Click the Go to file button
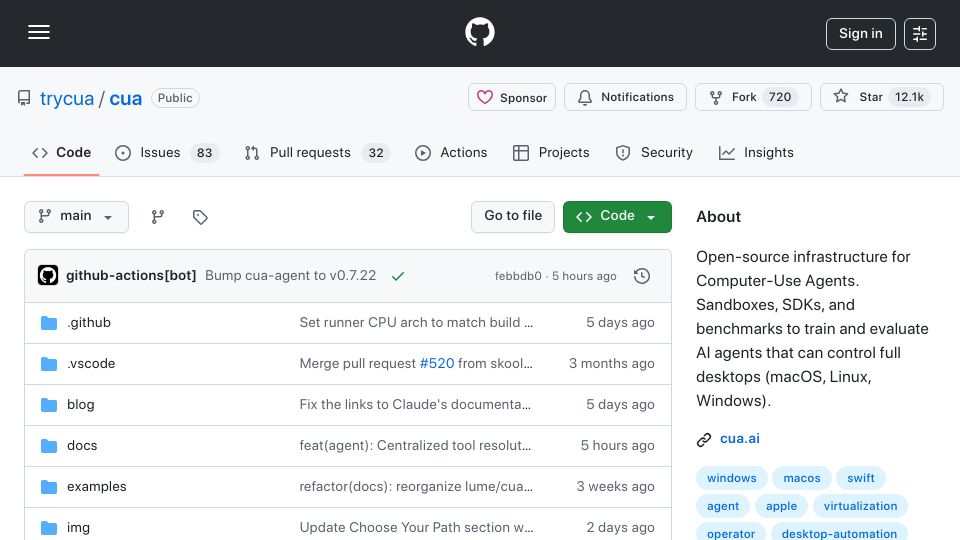Screen dimensions: 960x540 pyautogui.click(x=512, y=217)
